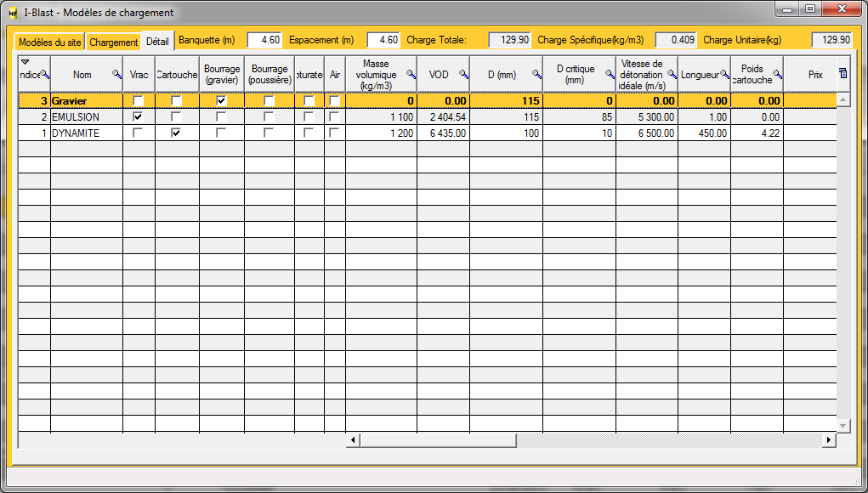
Task: Click the vertical scrollbar down arrow
Action: pyautogui.click(x=843, y=425)
